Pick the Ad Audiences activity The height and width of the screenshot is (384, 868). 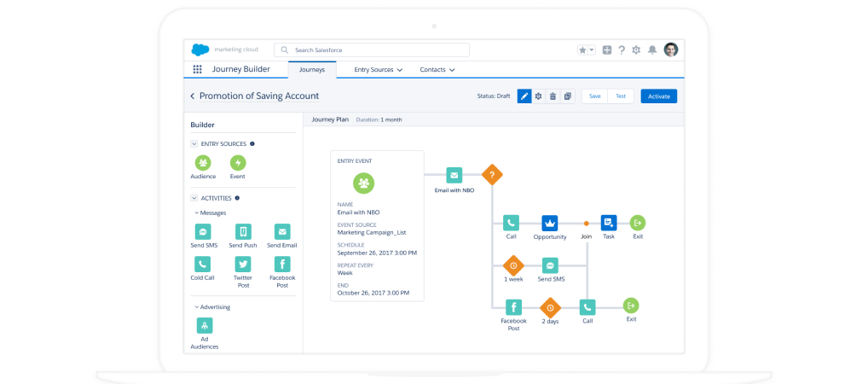tap(205, 325)
